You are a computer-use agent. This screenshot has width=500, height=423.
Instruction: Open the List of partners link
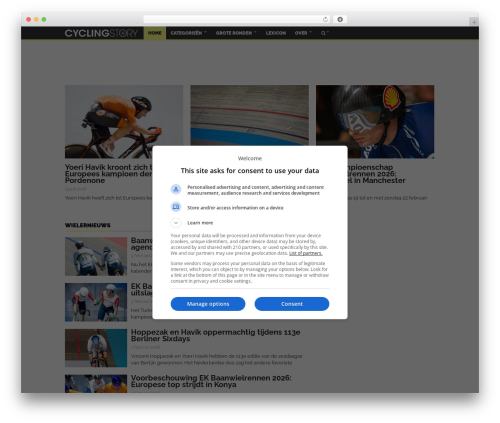tap(305, 253)
